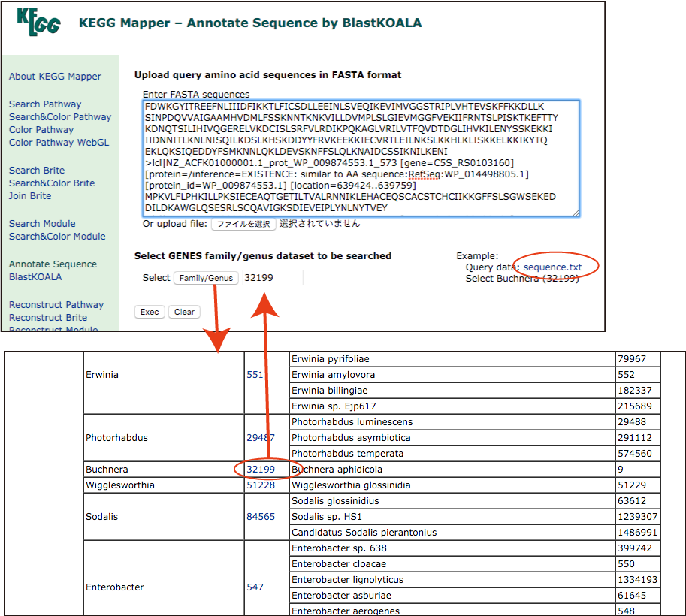This screenshot has width=686, height=616.
Task: Click the Wigglesworthia genus cell
Action: (x=164, y=485)
